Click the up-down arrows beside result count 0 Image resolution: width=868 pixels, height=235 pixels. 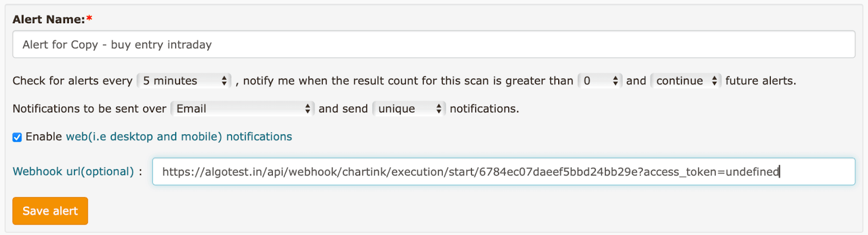[x=615, y=81]
